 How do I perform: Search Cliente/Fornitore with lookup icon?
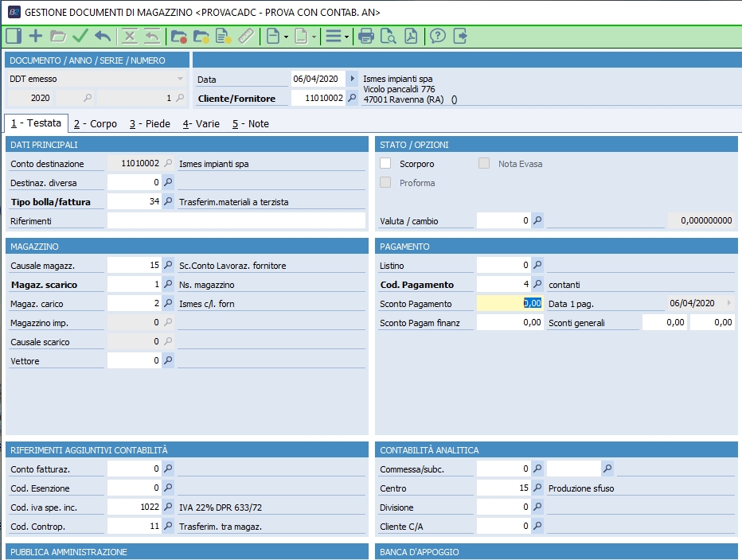click(x=352, y=98)
